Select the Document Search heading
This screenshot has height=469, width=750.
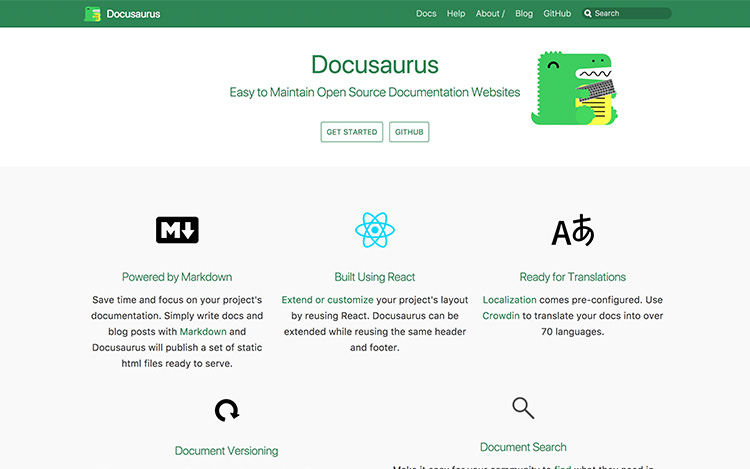coord(523,447)
